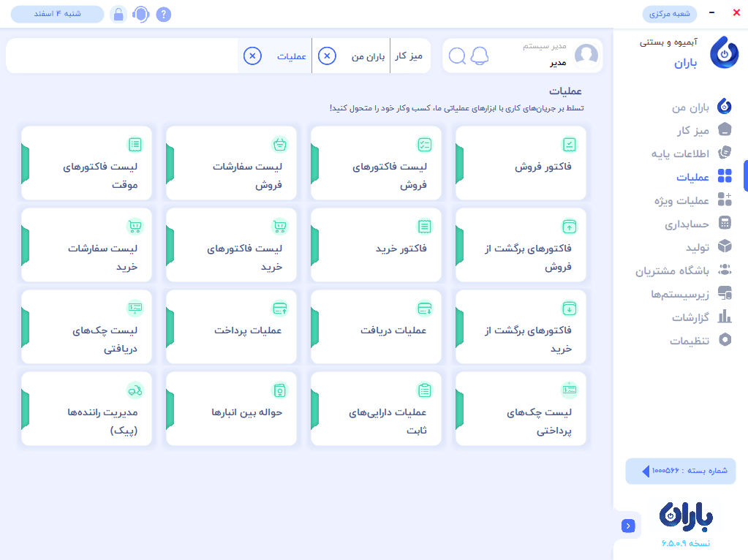Open the باشگاه مشتریان sidebar icon

725,270
